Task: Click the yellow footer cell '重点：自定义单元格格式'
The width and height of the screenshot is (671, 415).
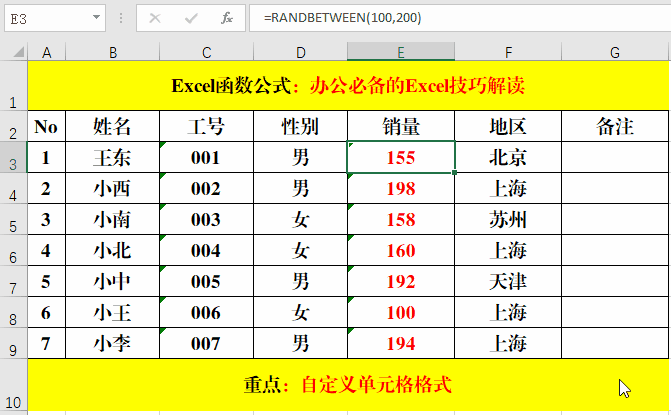Action: pos(348,385)
